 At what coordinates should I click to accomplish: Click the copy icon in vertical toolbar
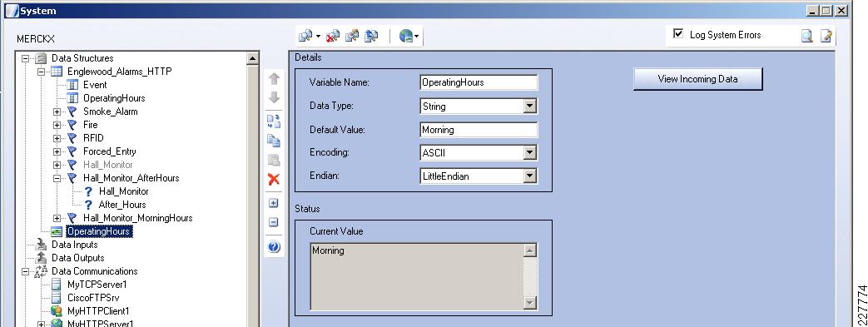click(x=274, y=141)
